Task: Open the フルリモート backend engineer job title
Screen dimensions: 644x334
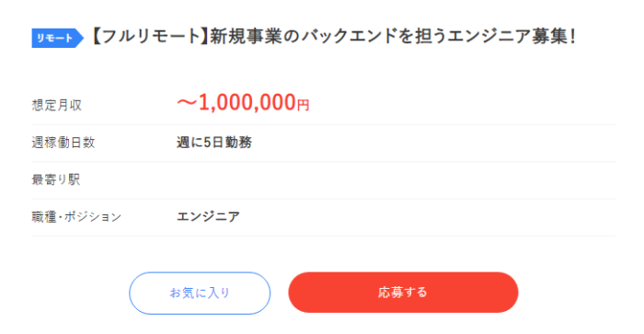Action: point(333,37)
